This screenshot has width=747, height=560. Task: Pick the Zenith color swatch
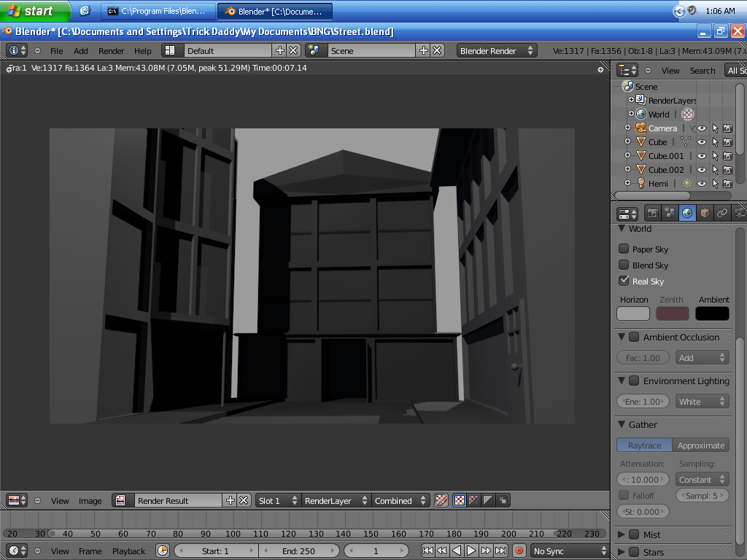(x=672, y=313)
